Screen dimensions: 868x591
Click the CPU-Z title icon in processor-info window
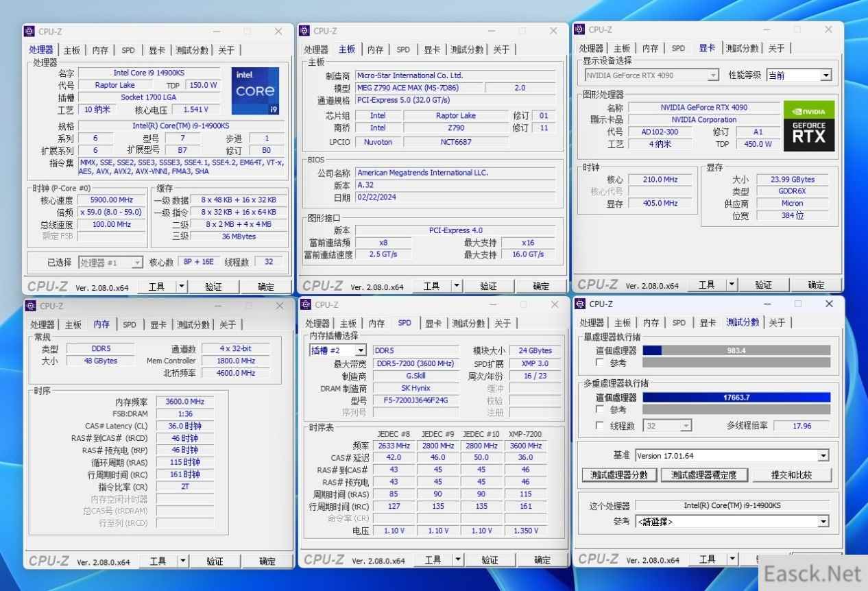(30, 32)
